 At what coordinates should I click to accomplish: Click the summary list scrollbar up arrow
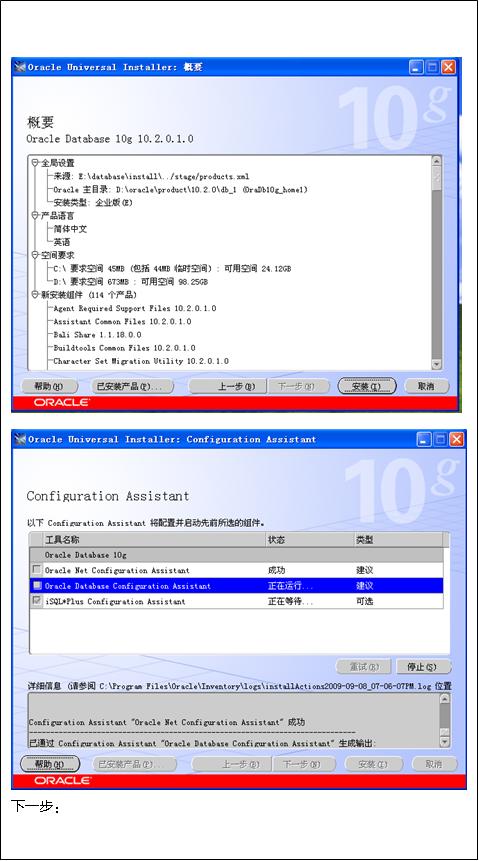(x=437, y=161)
